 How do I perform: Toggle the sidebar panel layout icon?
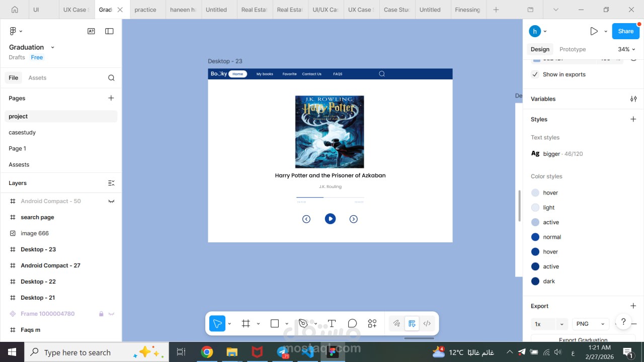pyautogui.click(x=109, y=31)
